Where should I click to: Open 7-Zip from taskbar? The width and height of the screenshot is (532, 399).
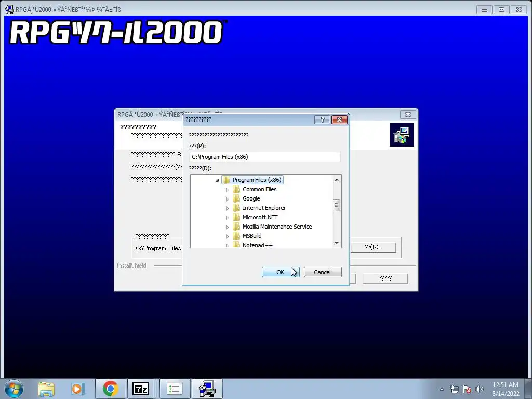pyautogui.click(x=141, y=389)
